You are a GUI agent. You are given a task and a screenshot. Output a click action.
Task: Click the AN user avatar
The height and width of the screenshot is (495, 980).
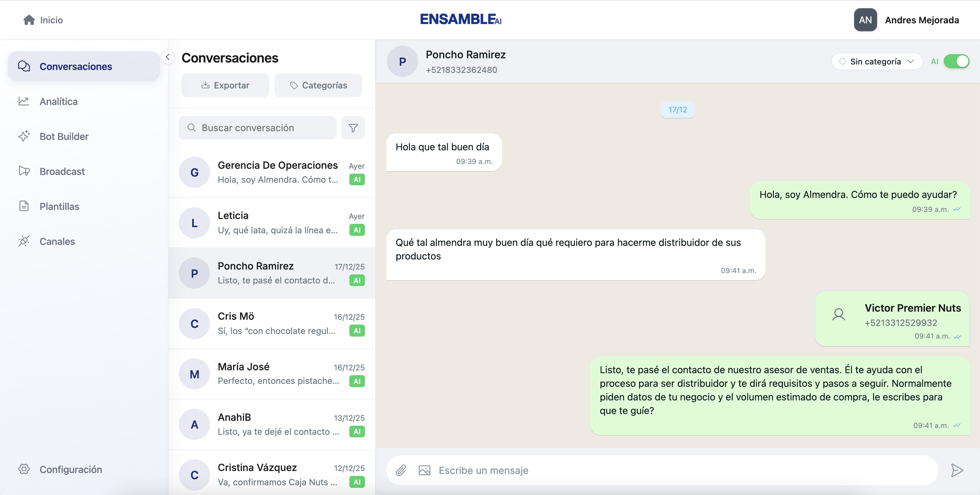(865, 20)
